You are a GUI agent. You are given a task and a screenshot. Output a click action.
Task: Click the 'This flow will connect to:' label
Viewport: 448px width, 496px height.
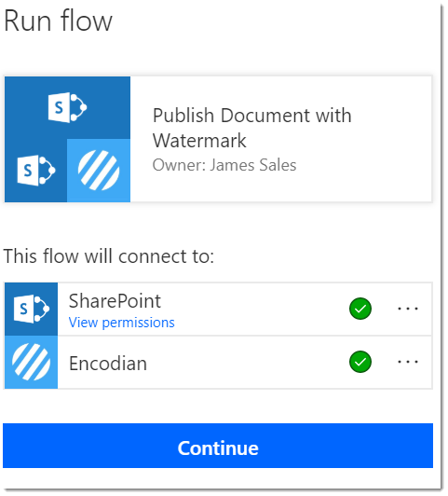click(x=109, y=255)
